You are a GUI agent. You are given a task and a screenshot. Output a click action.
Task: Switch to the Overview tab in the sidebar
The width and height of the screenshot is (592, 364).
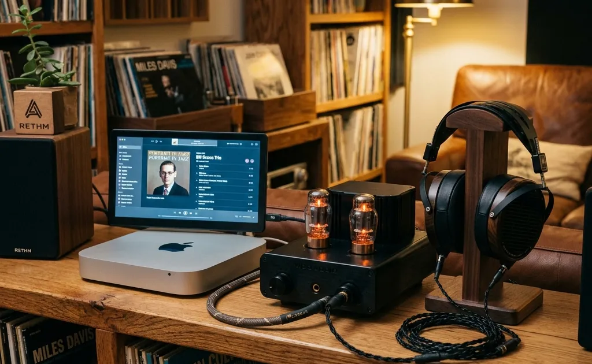124,147
